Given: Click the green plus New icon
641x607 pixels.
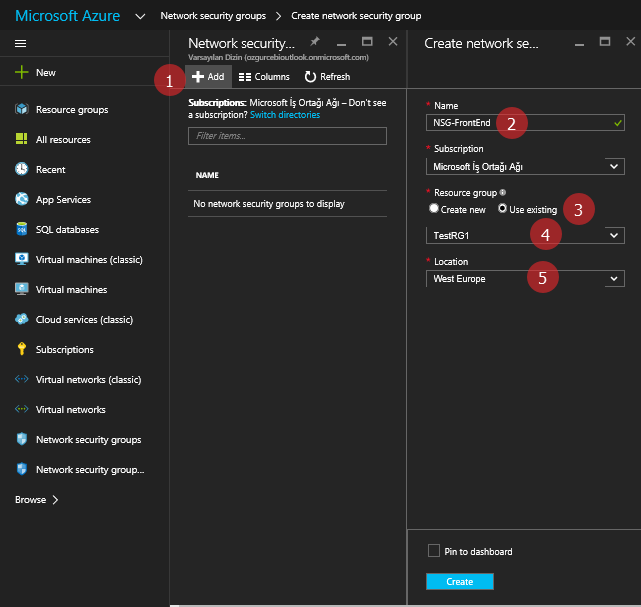Looking at the screenshot, I should tap(22, 72).
